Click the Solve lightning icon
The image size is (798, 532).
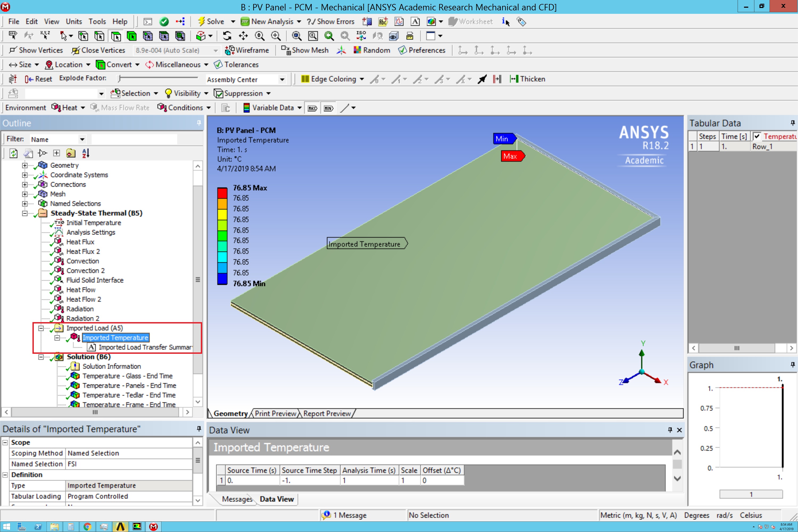coord(201,21)
